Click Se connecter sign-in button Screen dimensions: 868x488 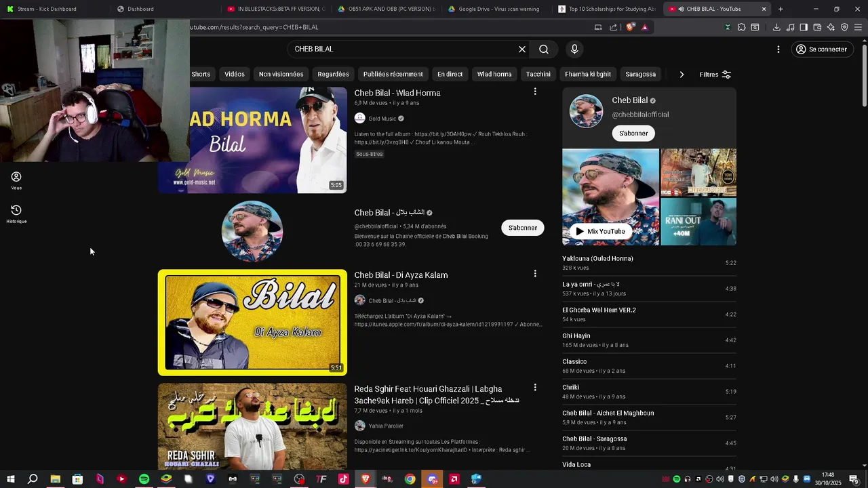click(x=822, y=49)
